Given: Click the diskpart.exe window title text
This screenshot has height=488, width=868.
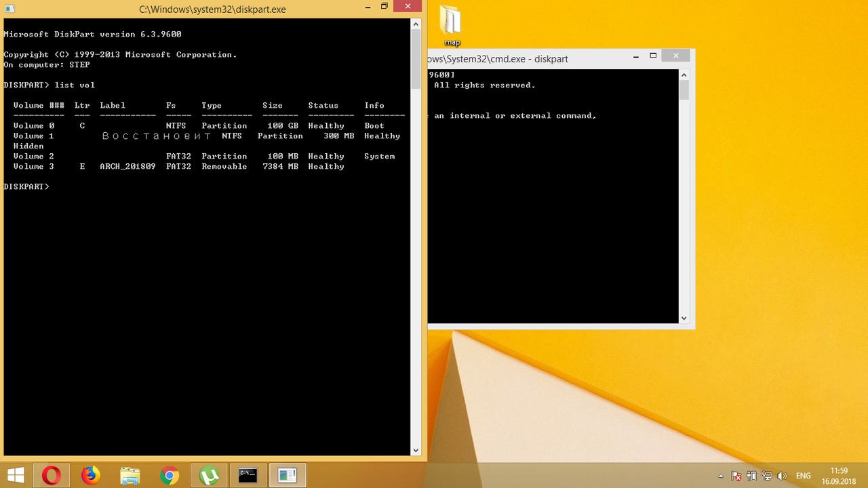Looking at the screenshot, I should [212, 9].
